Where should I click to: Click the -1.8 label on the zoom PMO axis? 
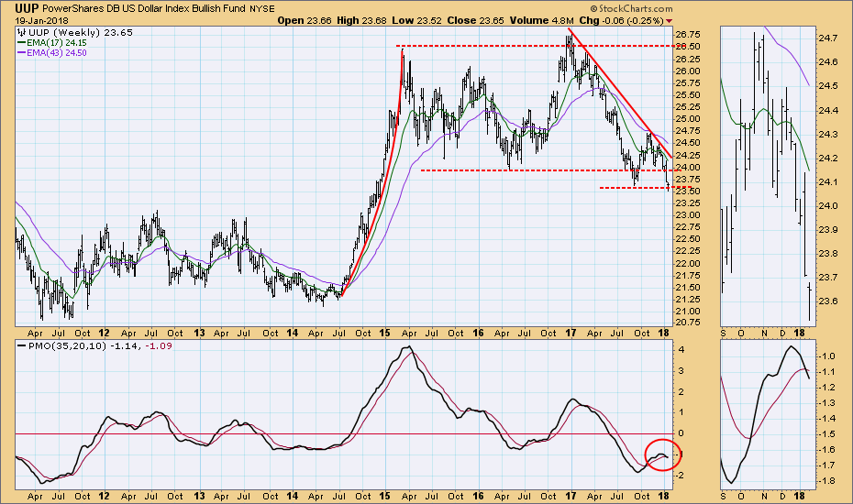(827, 480)
